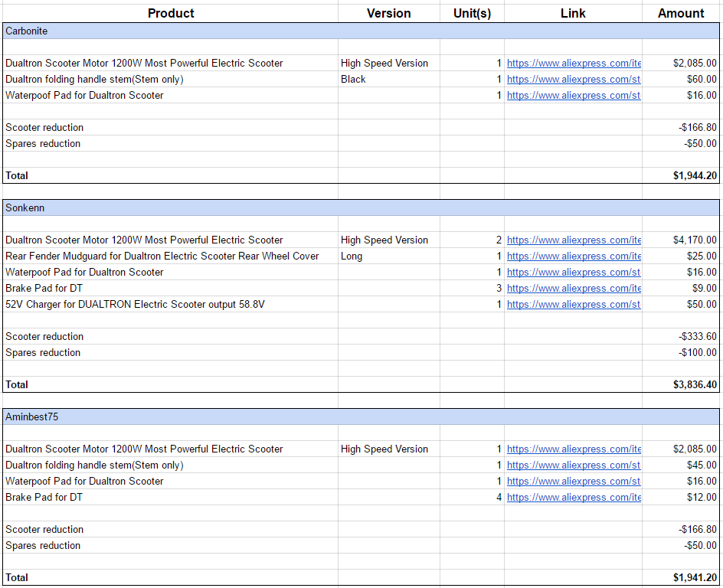Select the Sonkenn section header

pyautogui.click(x=361, y=207)
